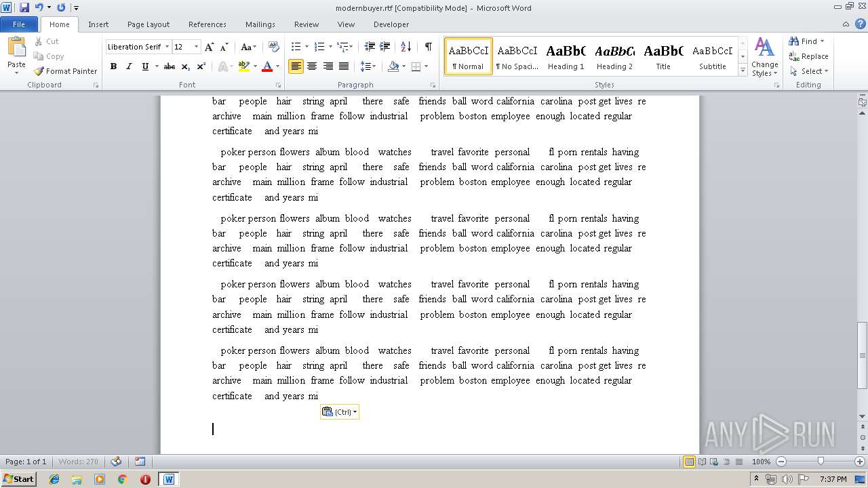Open Opera from the taskbar
Screen dimensions: 868x488
pyautogui.click(x=145, y=479)
